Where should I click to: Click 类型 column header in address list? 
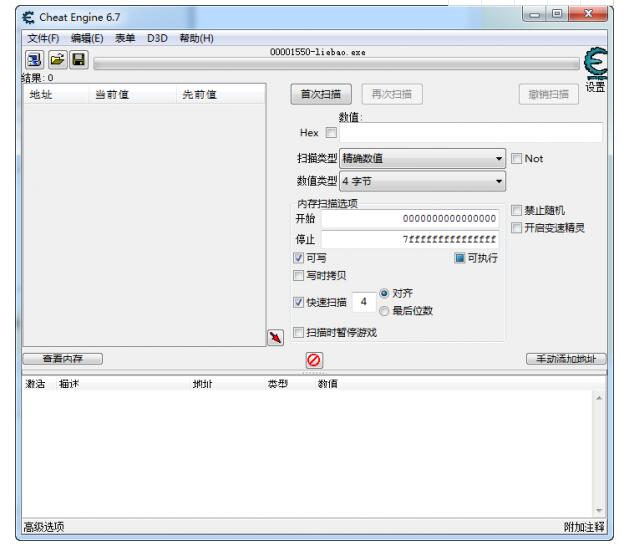click(x=277, y=384)
